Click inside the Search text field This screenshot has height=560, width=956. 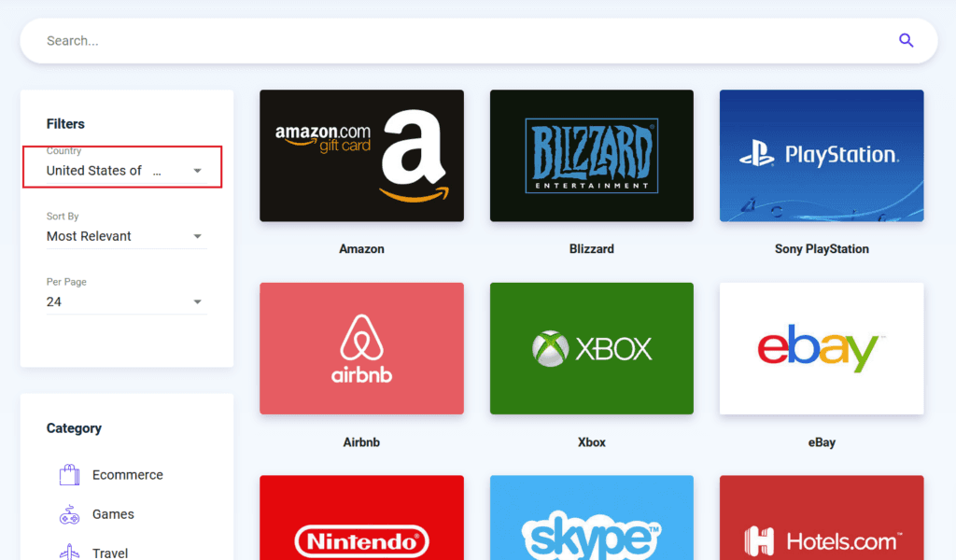463,41
